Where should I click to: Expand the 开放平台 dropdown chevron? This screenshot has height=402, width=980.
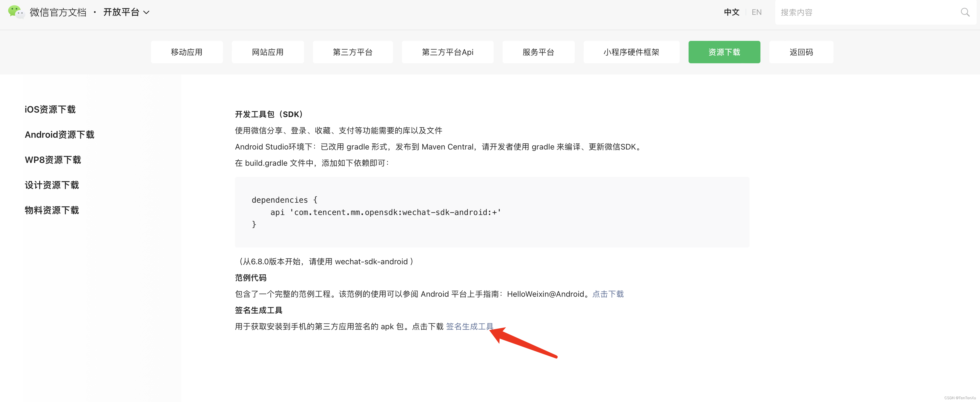(x=146, y=13)
